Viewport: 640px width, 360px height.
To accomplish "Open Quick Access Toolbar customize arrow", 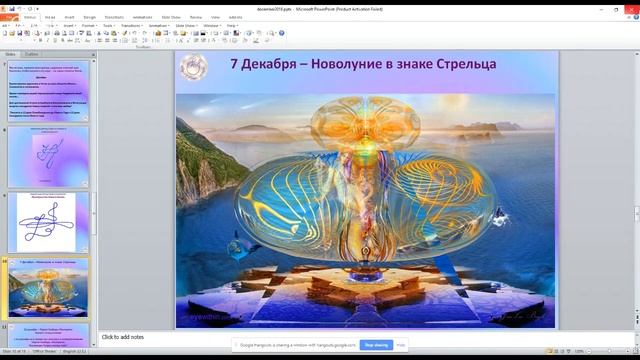I will (x=38, y=9).
